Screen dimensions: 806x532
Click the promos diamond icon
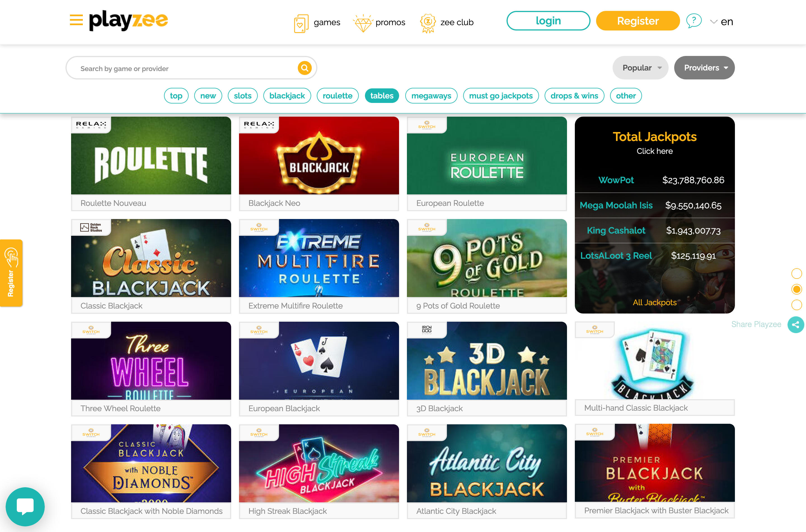pyautogui.click(x=362, y=23)
